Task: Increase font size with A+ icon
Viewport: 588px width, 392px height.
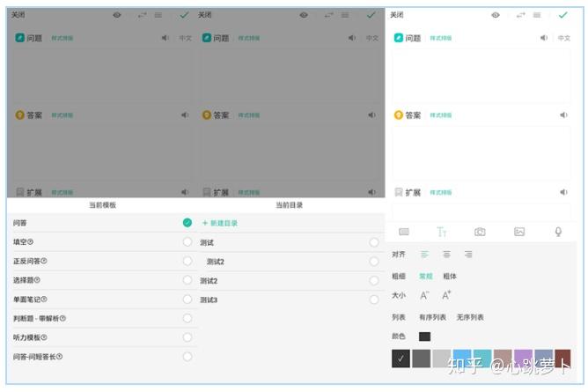Action: (x=446, y=296)
